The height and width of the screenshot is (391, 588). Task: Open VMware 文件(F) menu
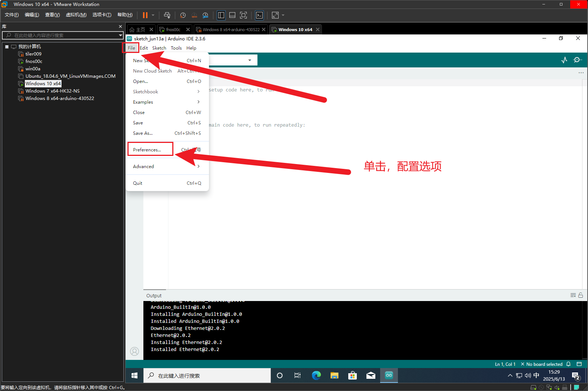pos(11,15)
